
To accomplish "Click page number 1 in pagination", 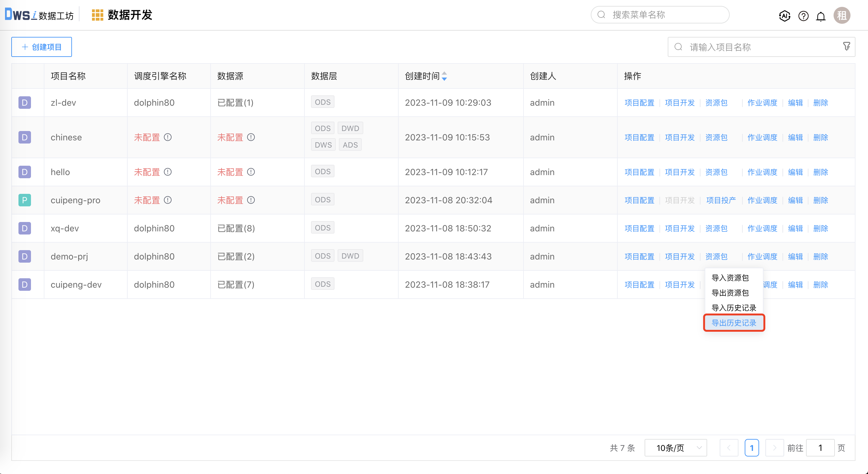I will pyautogui.click(x=752, y=448).
